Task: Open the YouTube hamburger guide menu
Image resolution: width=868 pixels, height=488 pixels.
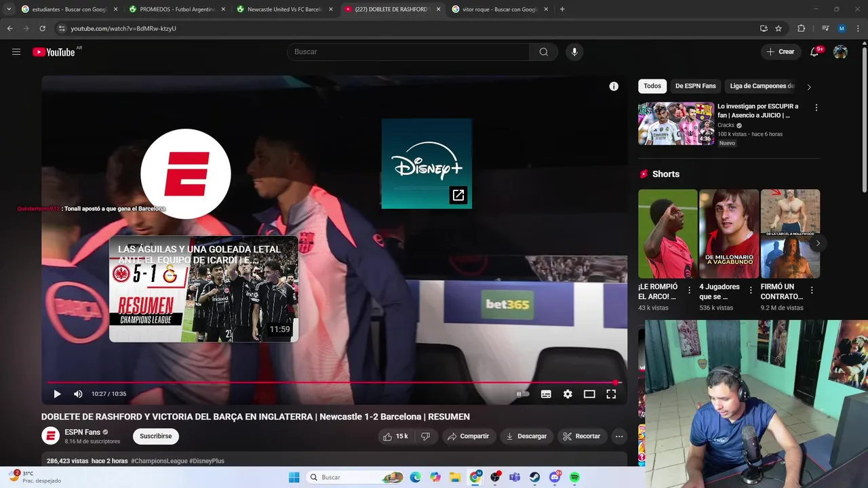Action: [16, 52]
